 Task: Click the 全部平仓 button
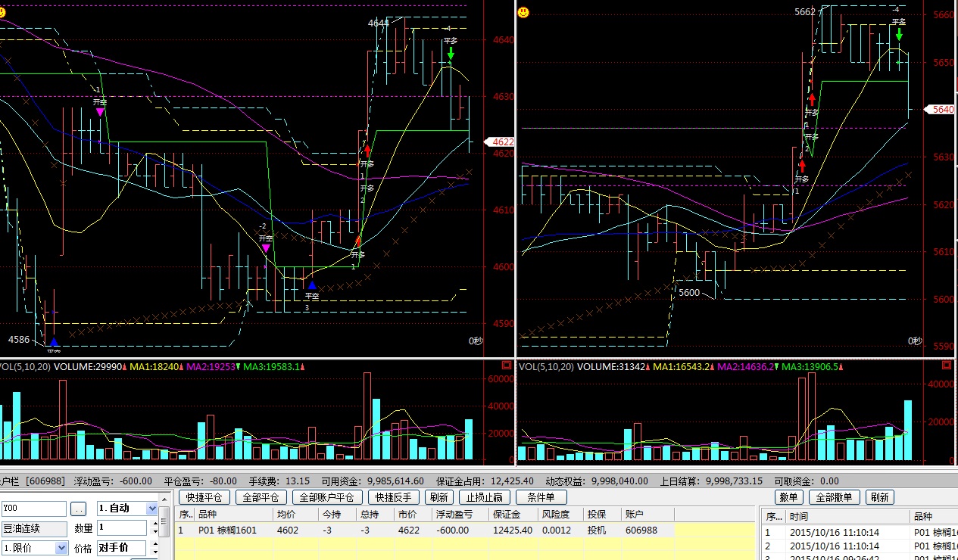(261, 497)
